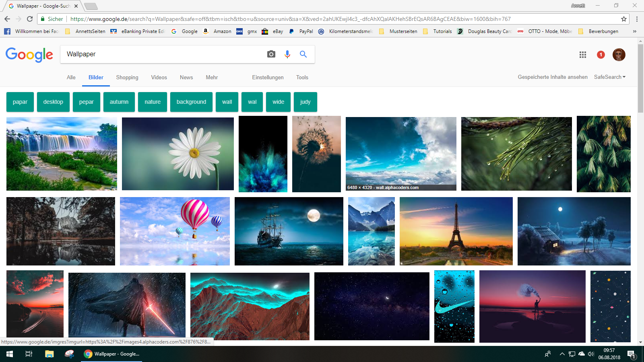
Task: Click the Google logo
Action: click(29, 55)
